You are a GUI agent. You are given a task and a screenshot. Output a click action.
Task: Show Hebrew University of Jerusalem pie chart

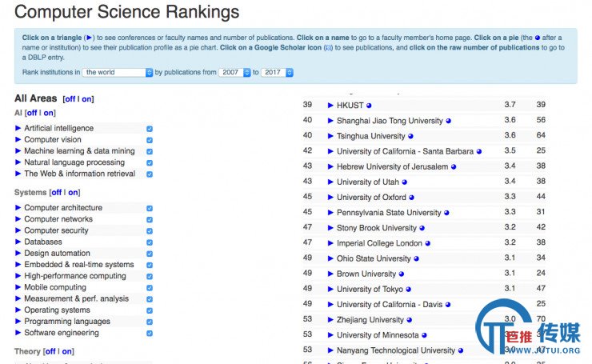(454, 167)
